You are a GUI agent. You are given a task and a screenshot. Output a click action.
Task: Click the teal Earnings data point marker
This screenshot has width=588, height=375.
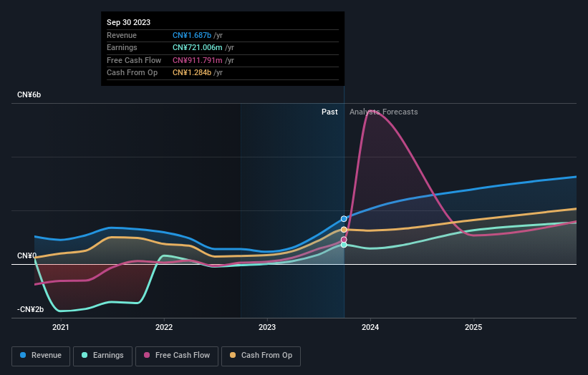tap(344, 245)
